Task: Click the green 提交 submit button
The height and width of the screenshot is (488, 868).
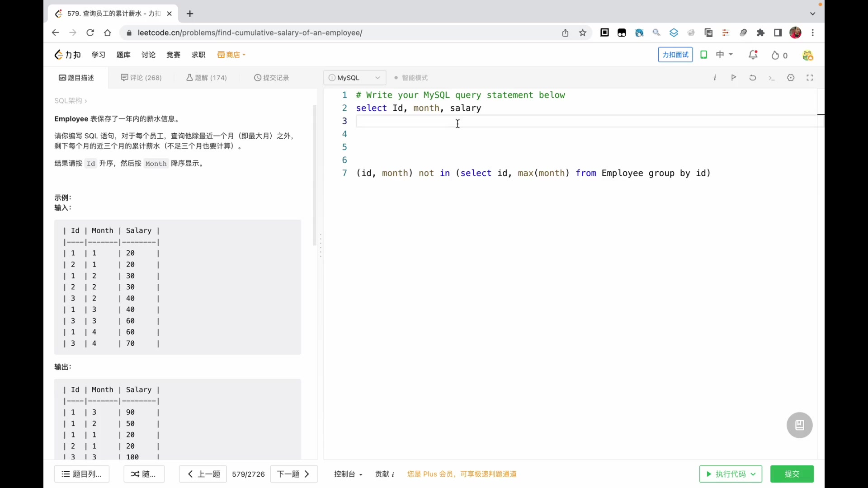Action: 792,474
